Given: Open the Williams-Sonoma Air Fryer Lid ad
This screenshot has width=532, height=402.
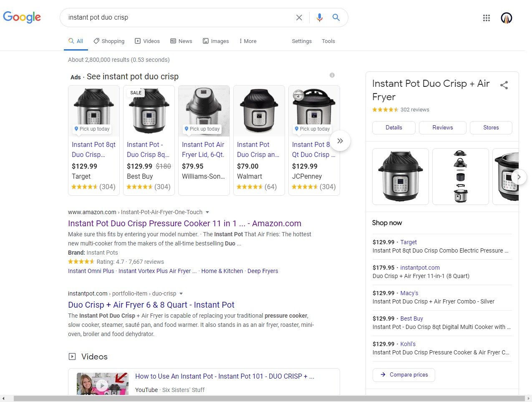Looking at the screenshot, I should pyautogui.click(x=203, y=149).
